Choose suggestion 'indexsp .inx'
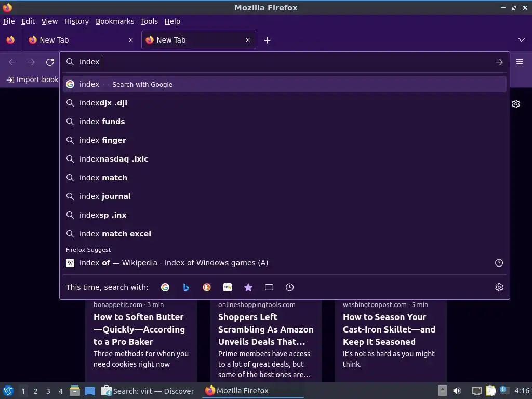Image resolution: width=532 pixels, height=399 pixels. click(x=284, y=215)
